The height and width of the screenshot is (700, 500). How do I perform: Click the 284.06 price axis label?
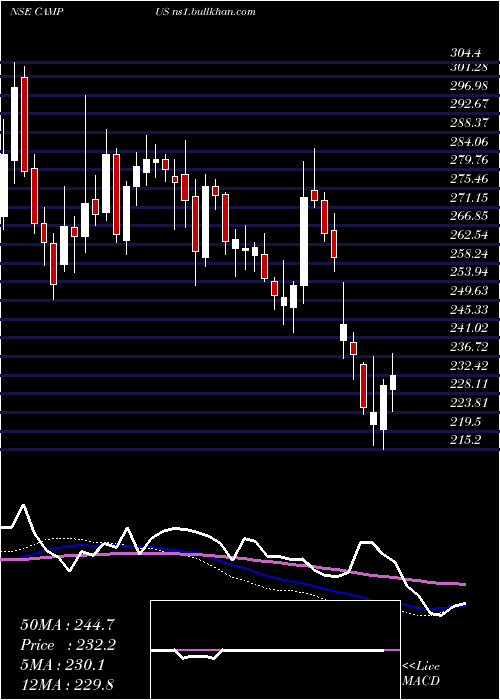click(x=469, y=142)
